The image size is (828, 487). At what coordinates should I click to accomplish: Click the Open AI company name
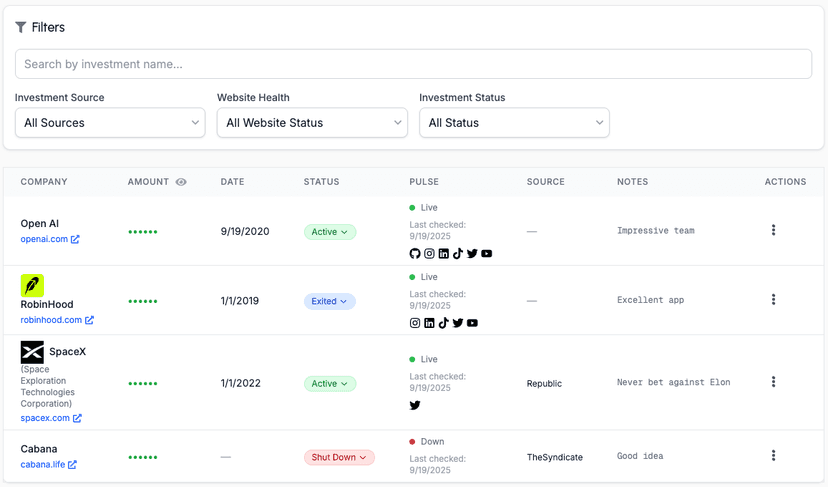pos(40,223)
